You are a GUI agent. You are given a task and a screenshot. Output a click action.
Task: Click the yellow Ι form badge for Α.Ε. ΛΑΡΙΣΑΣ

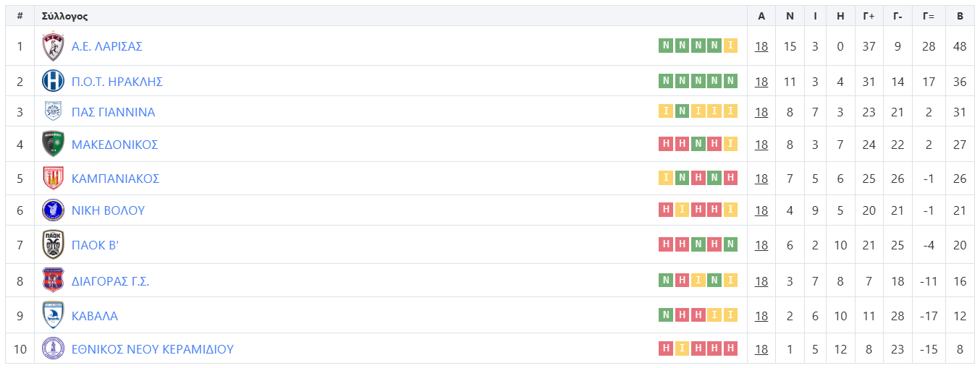pos(730,46)
